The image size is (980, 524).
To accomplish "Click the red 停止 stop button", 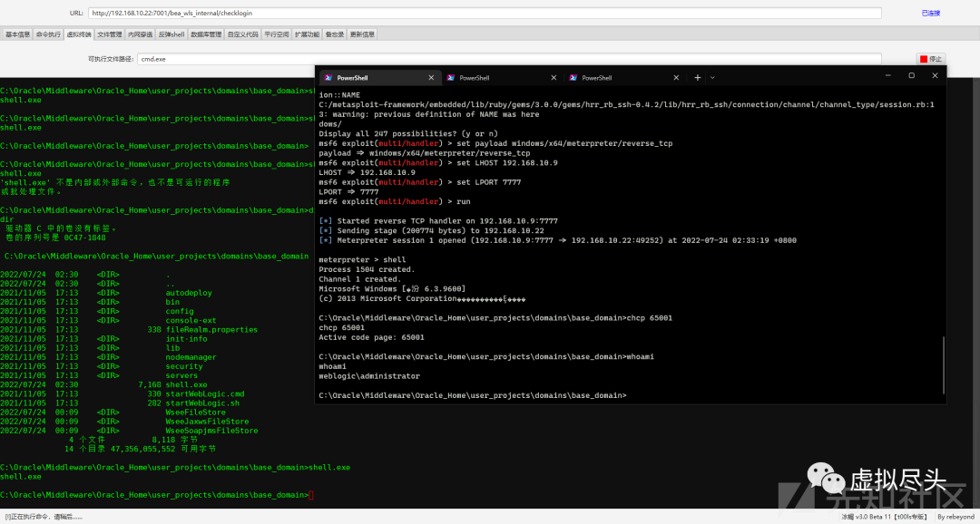I will tap(931, 59).
